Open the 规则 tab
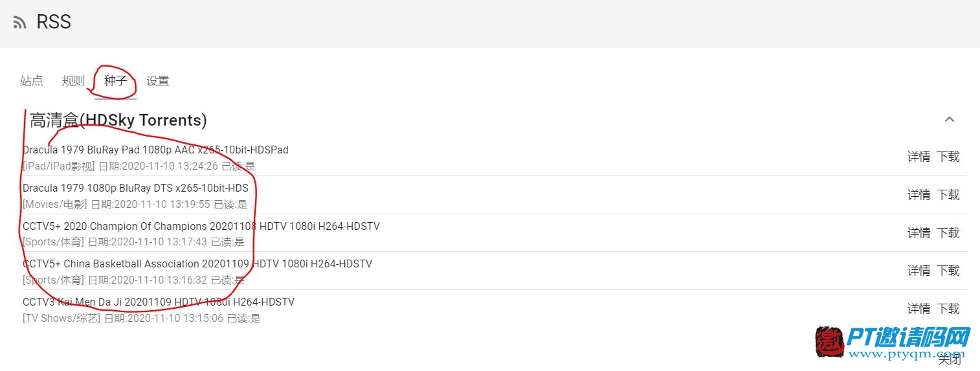980x371 pixels. (x=73, y=81)
